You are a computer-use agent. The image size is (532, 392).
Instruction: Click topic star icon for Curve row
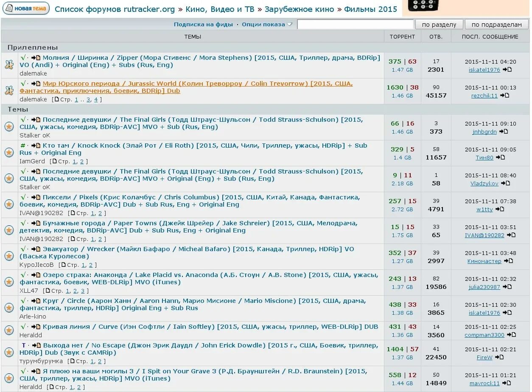point(9,330)
